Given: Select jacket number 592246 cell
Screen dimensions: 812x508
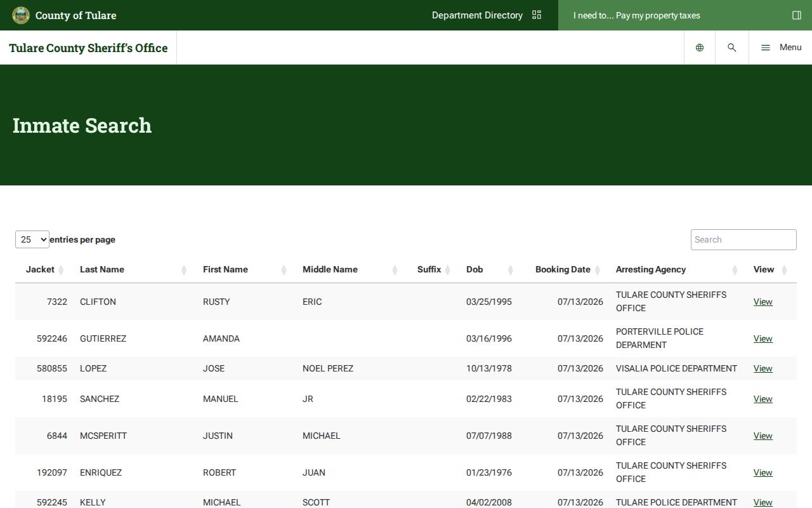Looking at the screenshot, I should (52, 338).
